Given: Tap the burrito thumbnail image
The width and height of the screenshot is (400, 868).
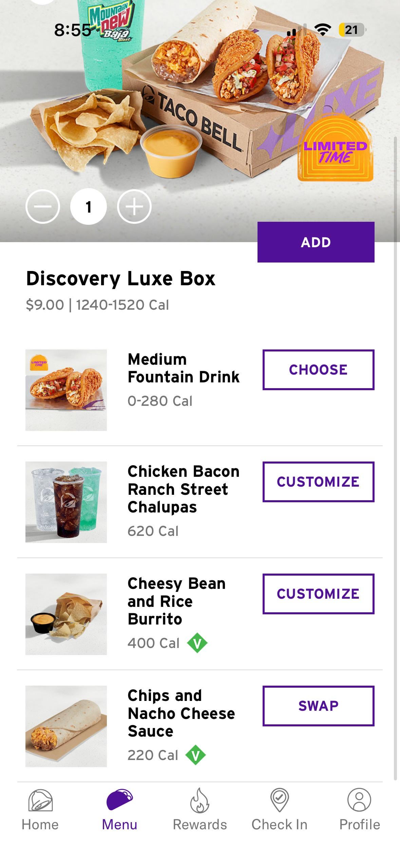Looking at the screenshot, I should pyautogui.click(x=66, y=726).
